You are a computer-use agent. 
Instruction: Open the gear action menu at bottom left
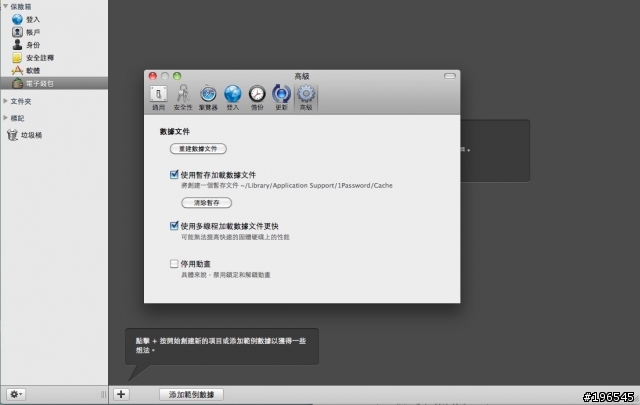click(x=16, y=394)
